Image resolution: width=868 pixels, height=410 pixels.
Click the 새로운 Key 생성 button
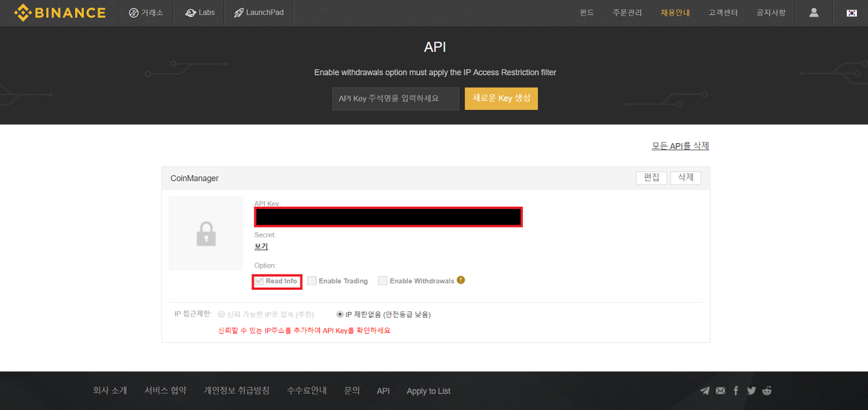pyautogui.click(x=501, y=98)
